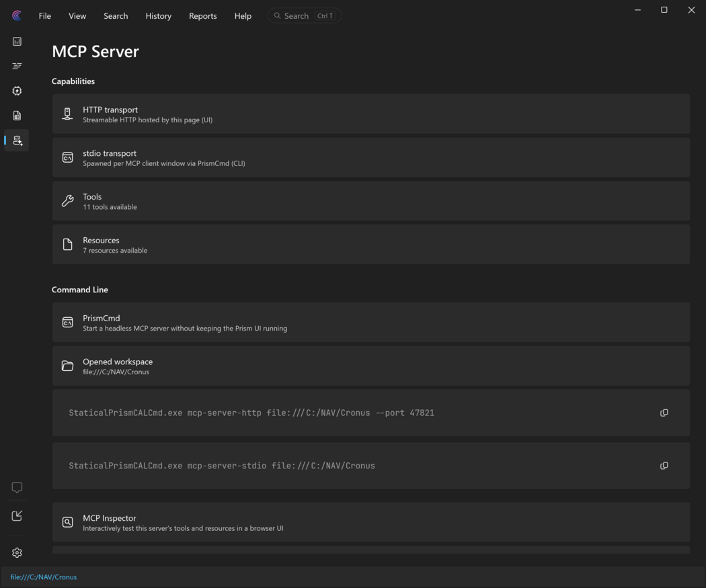Open the MCP Inspector card

(x=371, y=522)
